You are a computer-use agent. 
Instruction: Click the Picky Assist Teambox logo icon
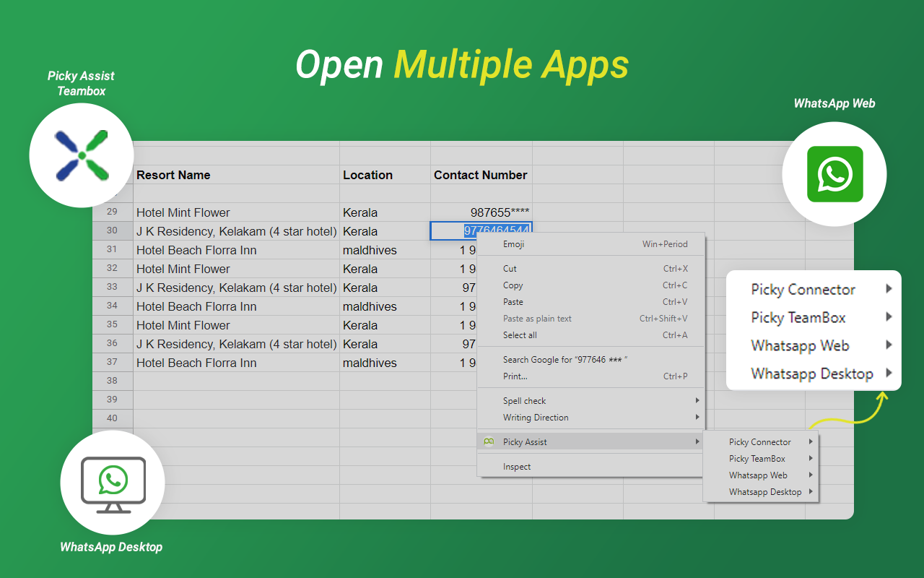pos(82,155)
